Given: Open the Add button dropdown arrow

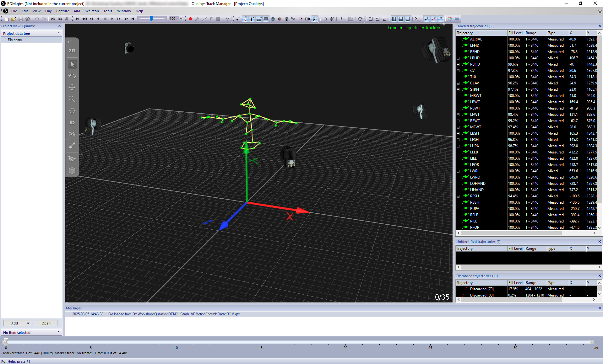Looking at the screenshot, I should (28, 323).
